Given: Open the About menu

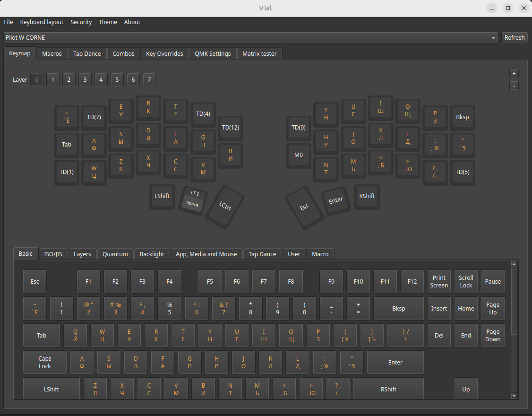Looking at the screenshot, I should point(132,22).
